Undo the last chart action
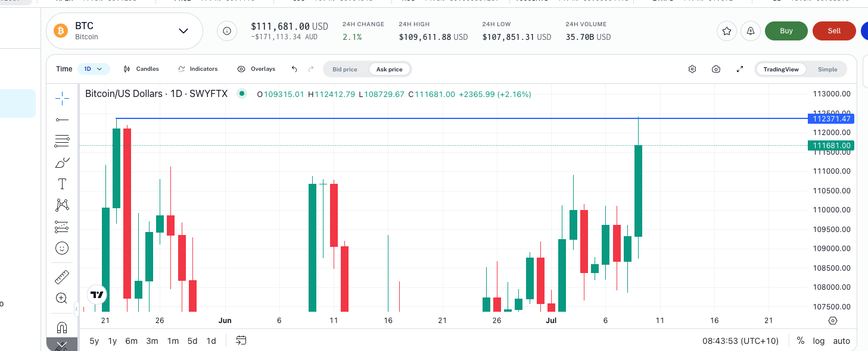This screenshot has width=868, height=351. click(x=294, y=69)
